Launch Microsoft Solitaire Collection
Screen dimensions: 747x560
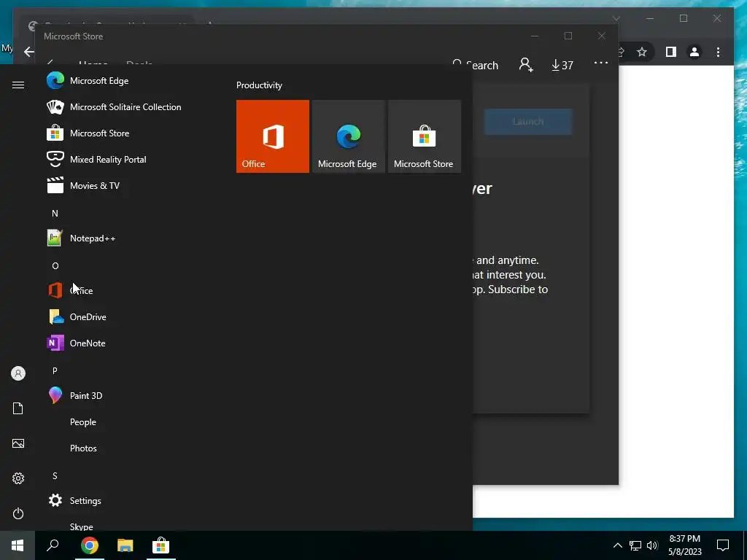pos(115,107)
